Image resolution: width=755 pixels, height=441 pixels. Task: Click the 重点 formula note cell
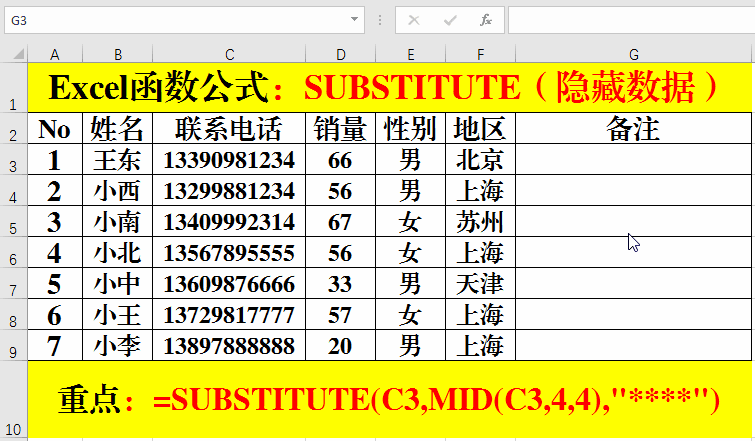390,399
